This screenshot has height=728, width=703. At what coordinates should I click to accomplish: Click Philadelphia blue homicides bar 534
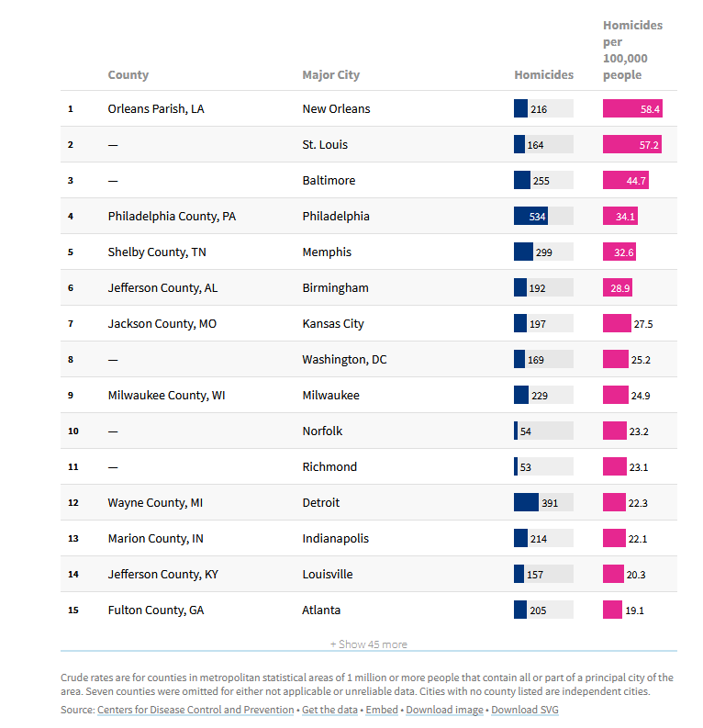(x=530, y=217)
